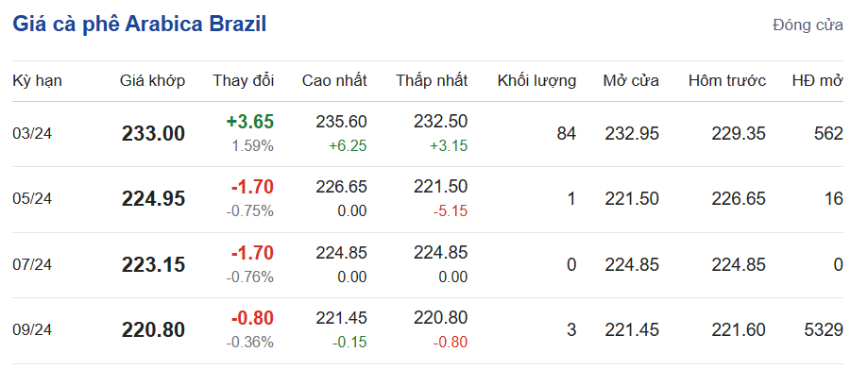
Task: Click the Thay đổi column header
Action: (243, 80)
